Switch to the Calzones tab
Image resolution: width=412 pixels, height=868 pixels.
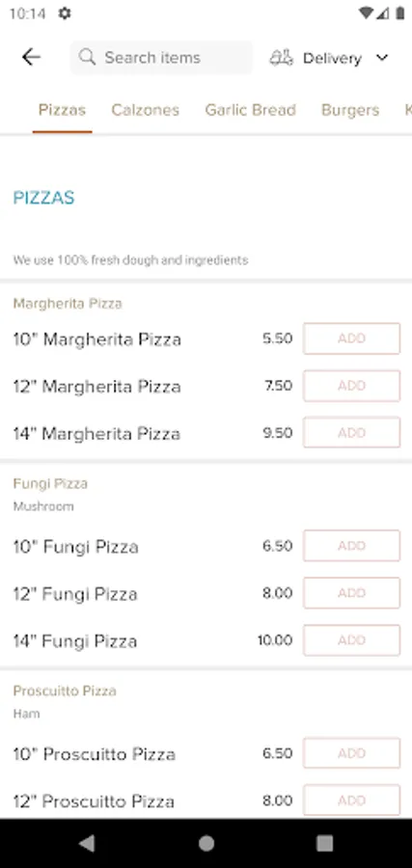point(145,110)
